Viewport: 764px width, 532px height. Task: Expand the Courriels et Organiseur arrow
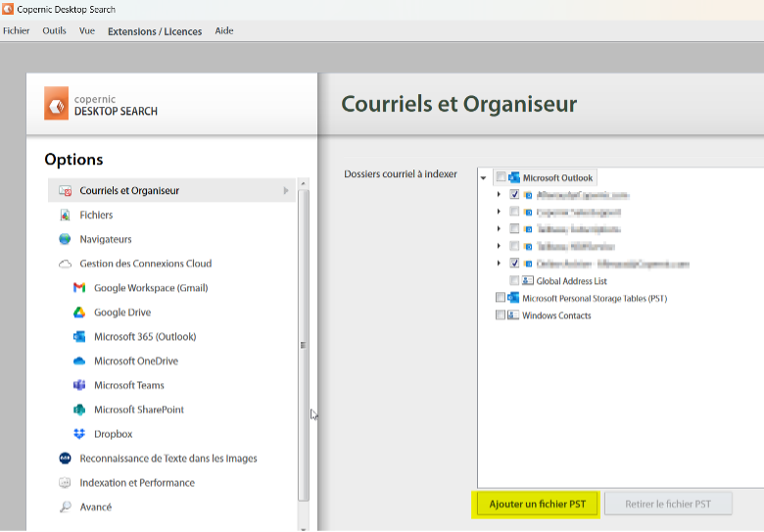coord(286,191)
